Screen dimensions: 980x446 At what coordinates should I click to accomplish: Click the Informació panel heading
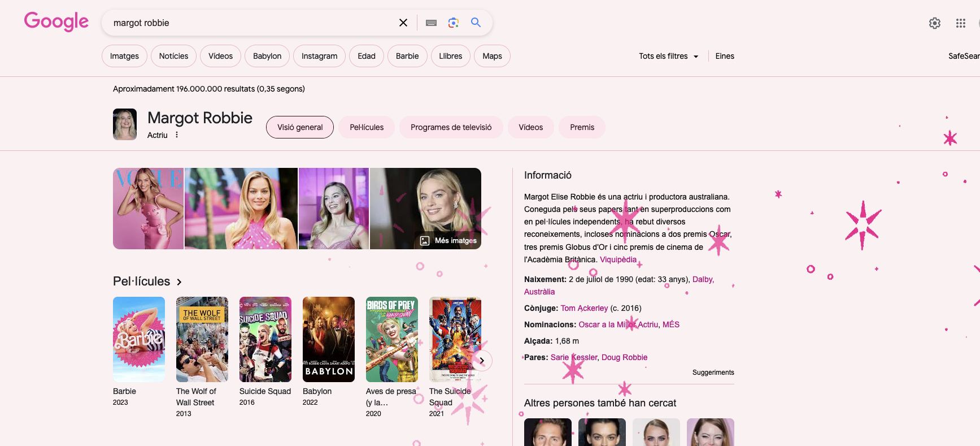(x=548, y=175)
